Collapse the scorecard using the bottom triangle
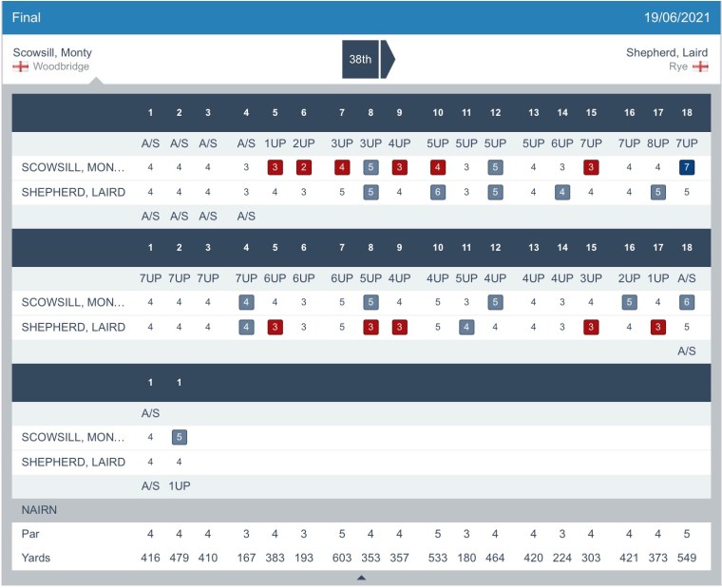Image resolution: width=722 pixels, height=588 pixels. click(x=361, y=578)
